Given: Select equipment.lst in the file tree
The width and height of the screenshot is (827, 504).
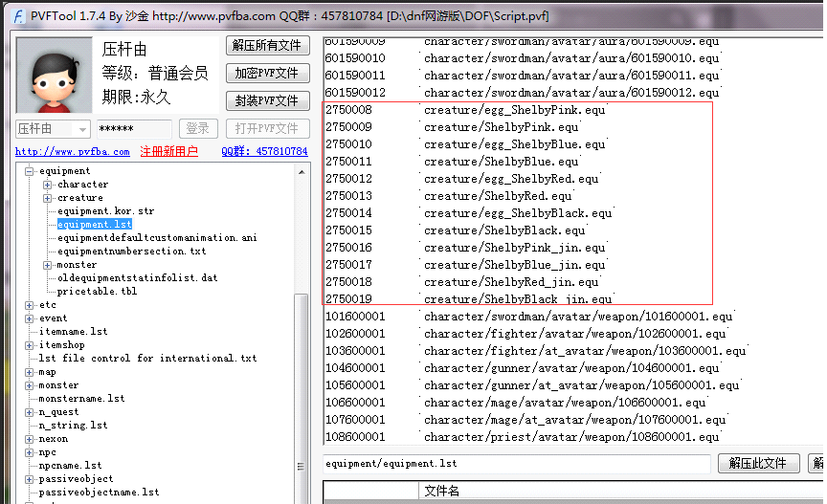Looking at the screenshot, I should click(94, 225).
